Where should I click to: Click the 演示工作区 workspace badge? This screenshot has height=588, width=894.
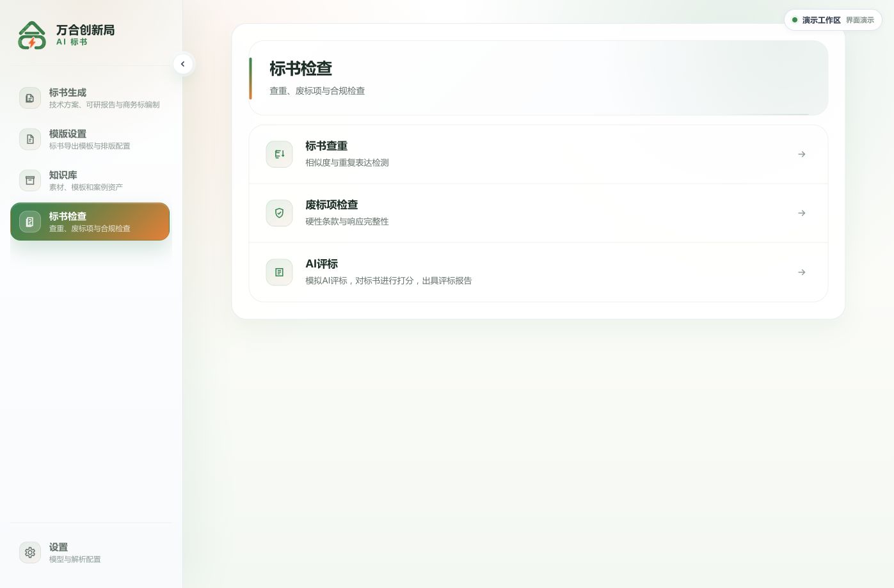pyautogui.click(x=833, y=20)
